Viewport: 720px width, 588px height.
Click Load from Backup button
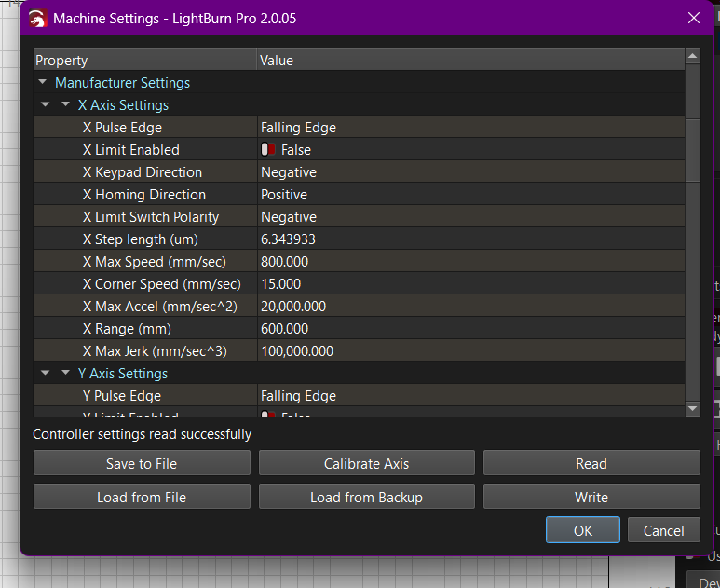[366, 497]
